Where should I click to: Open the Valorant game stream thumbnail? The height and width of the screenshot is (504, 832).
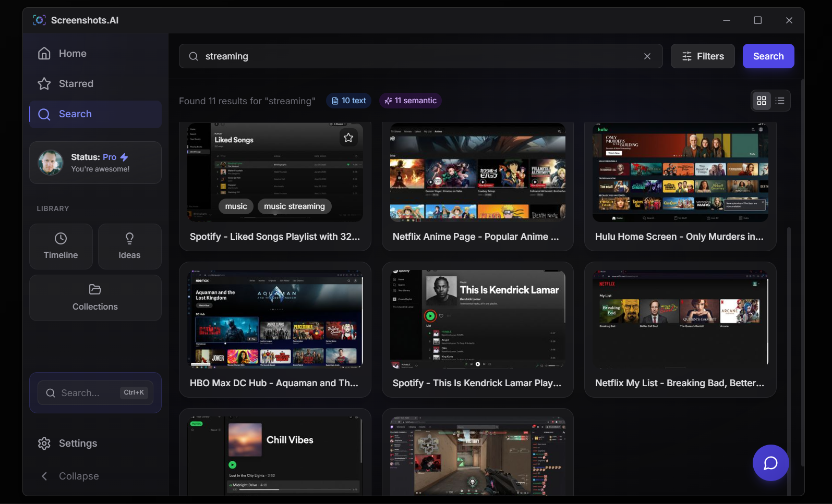[478, 456]
